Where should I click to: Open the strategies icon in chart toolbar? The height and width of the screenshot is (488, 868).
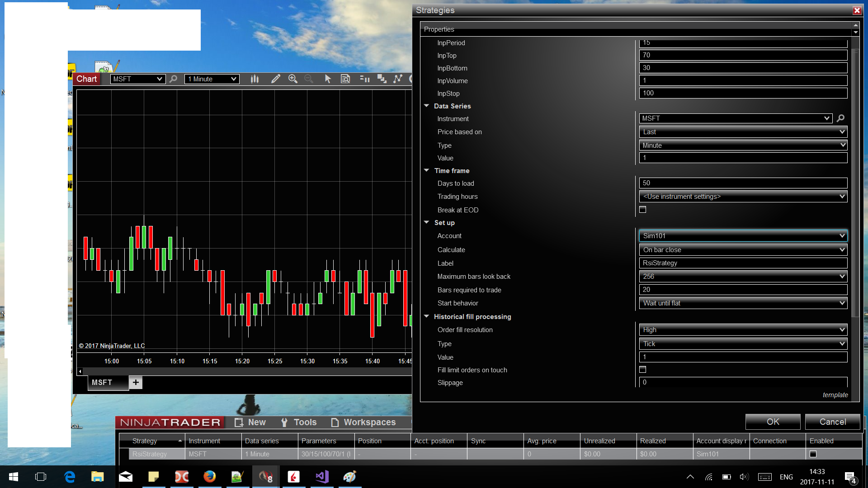pyautogui.click(x=397, y=79)
